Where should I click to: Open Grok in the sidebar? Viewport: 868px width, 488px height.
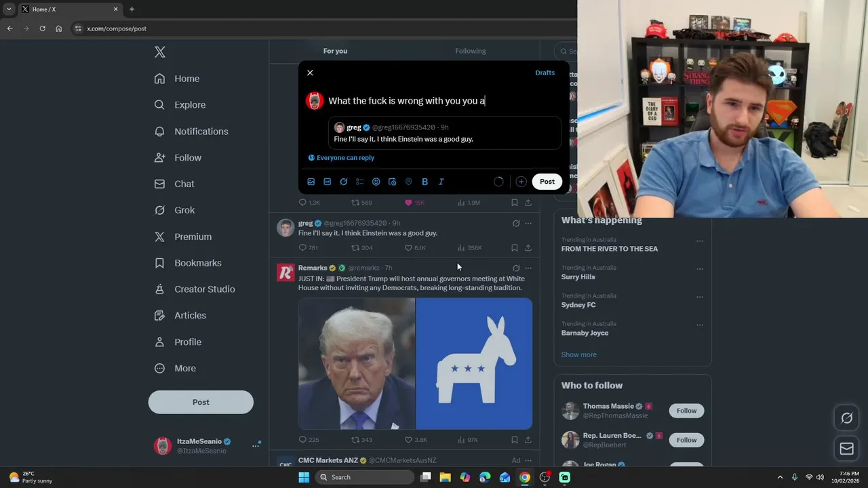pos(174,210)
